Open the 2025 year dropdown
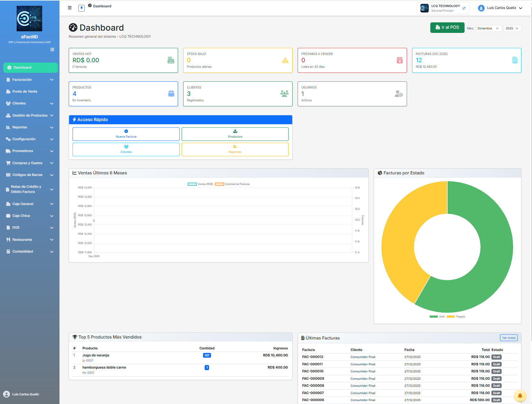Image resolution: width=532 pixels, height=404 pixels. point(512,28)
